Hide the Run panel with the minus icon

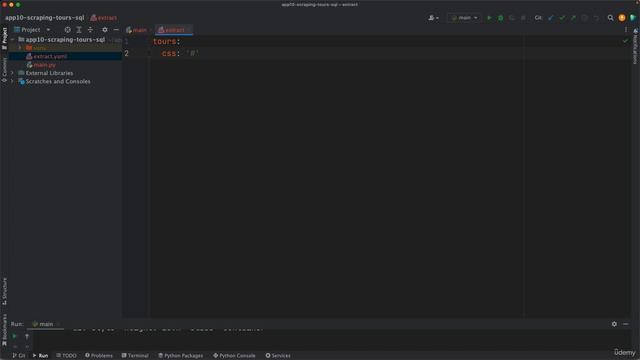click(626, 324)
